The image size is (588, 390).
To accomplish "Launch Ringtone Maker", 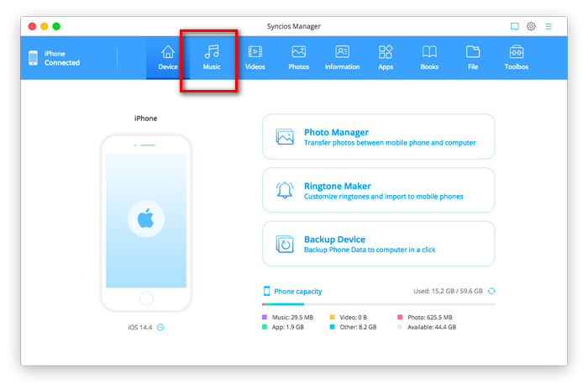I will tap(378, 190).
